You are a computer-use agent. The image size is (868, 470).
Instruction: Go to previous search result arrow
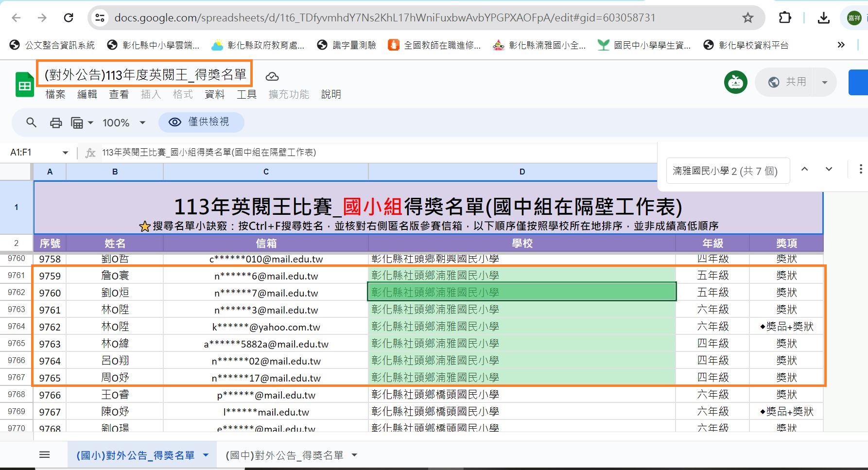tap(805, 170)
